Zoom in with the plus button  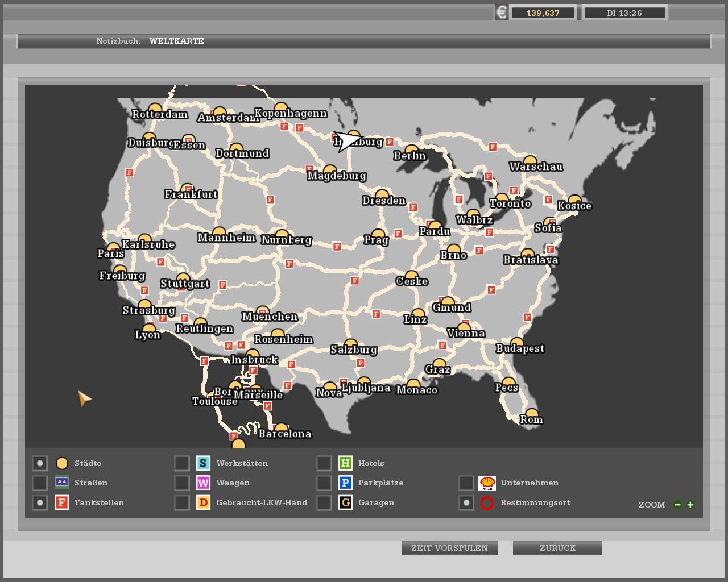click(690, 505)
